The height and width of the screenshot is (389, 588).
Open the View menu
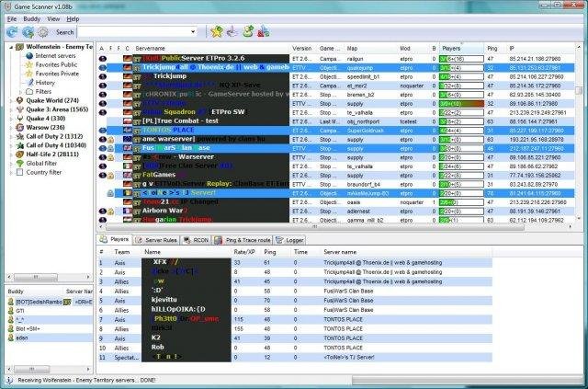53,18
